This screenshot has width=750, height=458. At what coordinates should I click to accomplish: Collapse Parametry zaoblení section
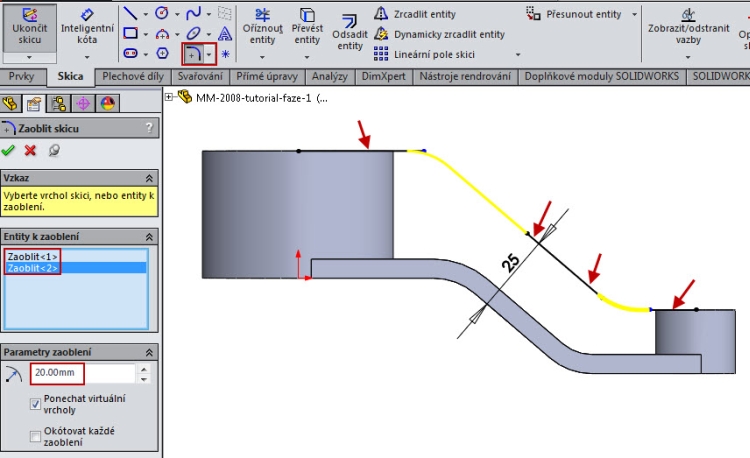point(149,352)
